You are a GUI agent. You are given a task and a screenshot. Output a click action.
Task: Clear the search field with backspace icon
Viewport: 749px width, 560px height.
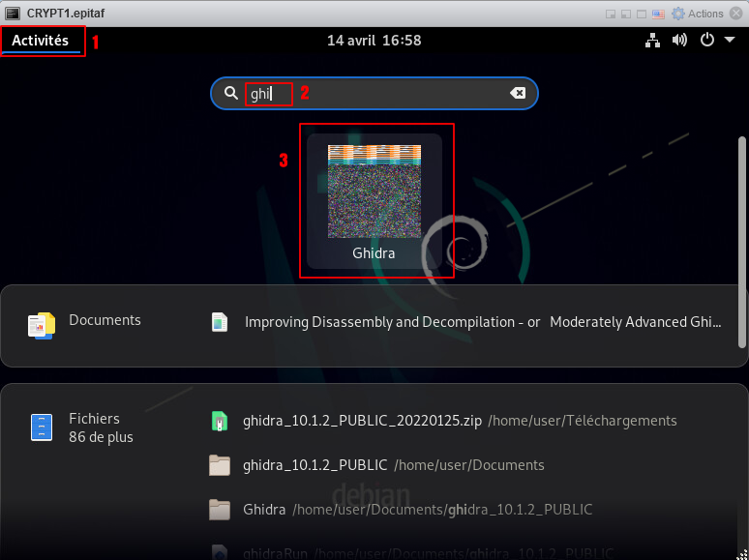pyautogui.click(x=518, y=93)
